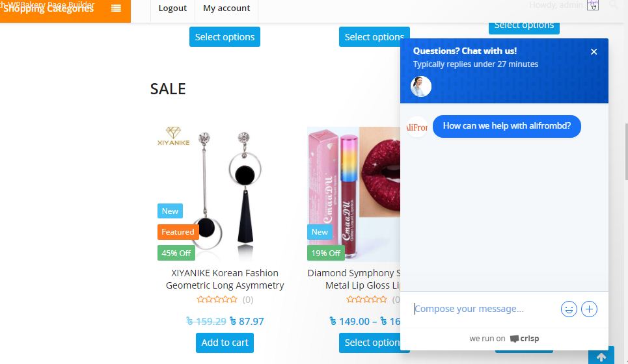Viewport: 628px width, 364px height.
Task: Click the crisp logo in the chat footer
Action: (525, 339)
